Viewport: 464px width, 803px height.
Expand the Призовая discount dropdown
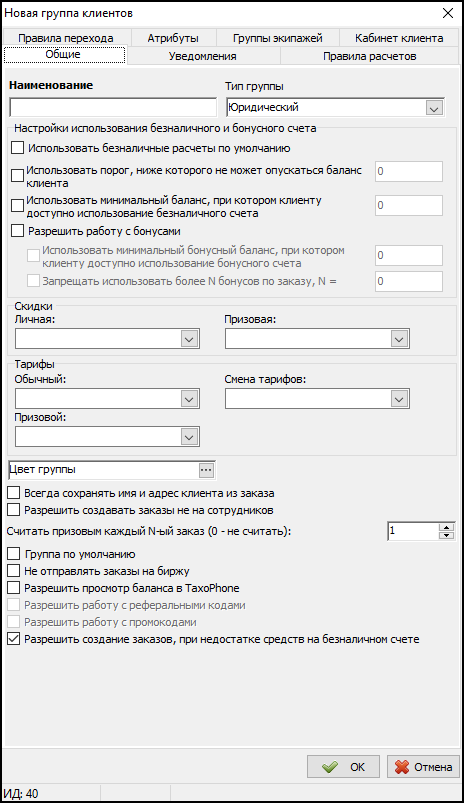point(399,339)
